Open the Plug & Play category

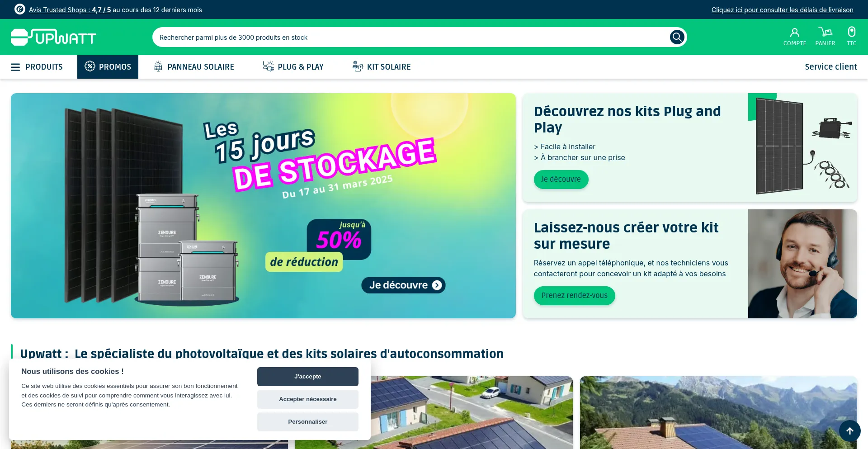click(x=293, y=67)
